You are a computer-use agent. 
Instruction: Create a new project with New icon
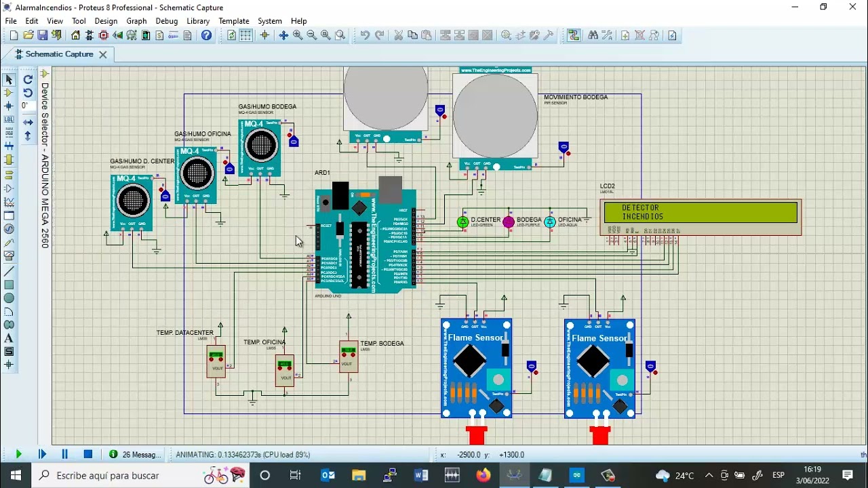[14, 35]
